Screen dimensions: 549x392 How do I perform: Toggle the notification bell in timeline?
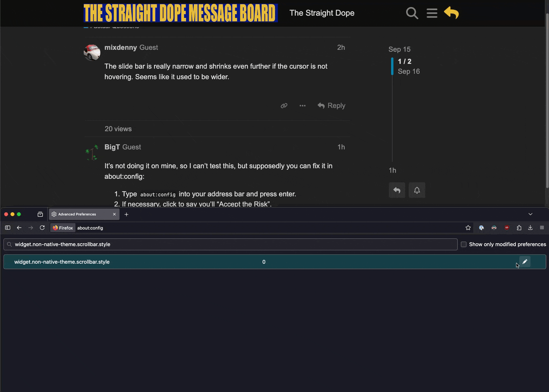[x=417, y=190]
